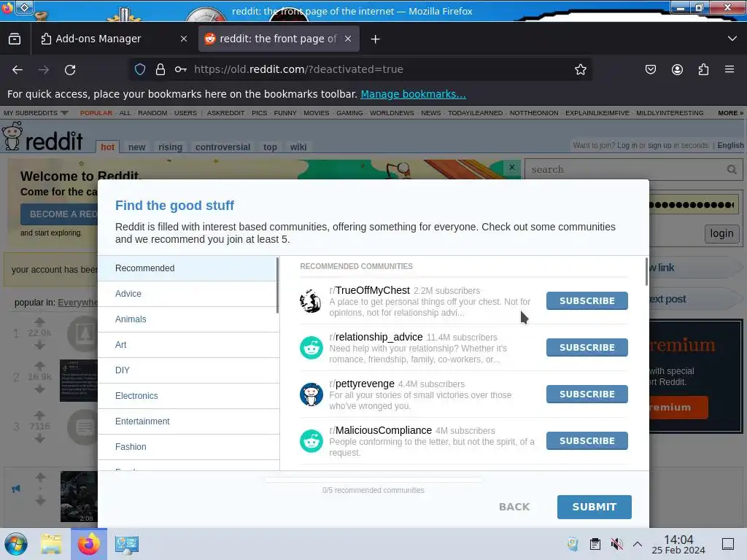The width and height of the screenshot is (747, 560).
Task: Expand MY SUBREDDITS dropdown
Action: coord(36,113)
